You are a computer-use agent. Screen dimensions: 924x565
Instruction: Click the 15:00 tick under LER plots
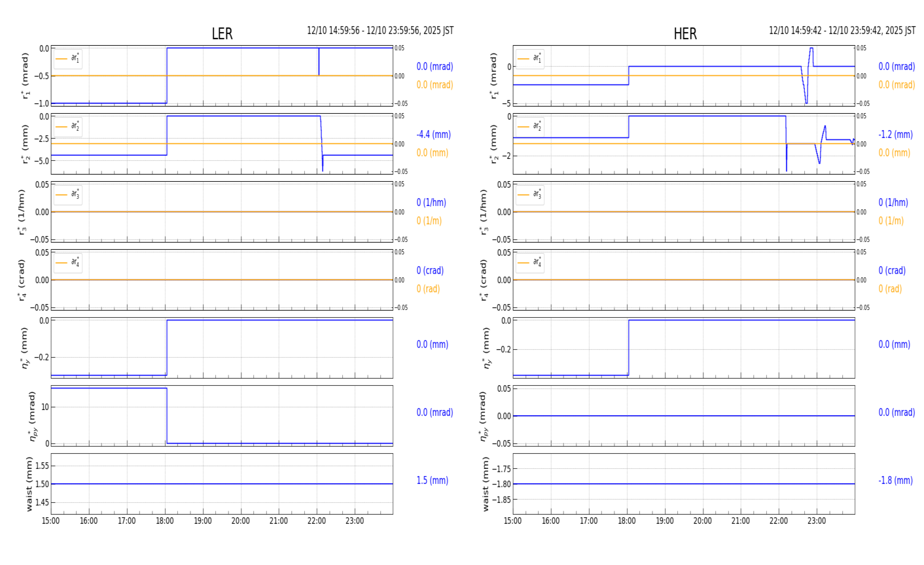51,521
